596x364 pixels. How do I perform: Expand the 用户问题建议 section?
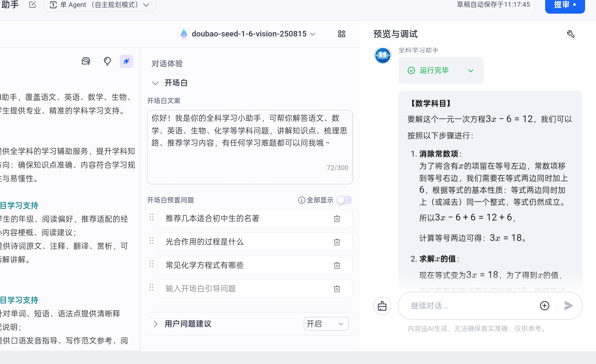coord(155,324)
